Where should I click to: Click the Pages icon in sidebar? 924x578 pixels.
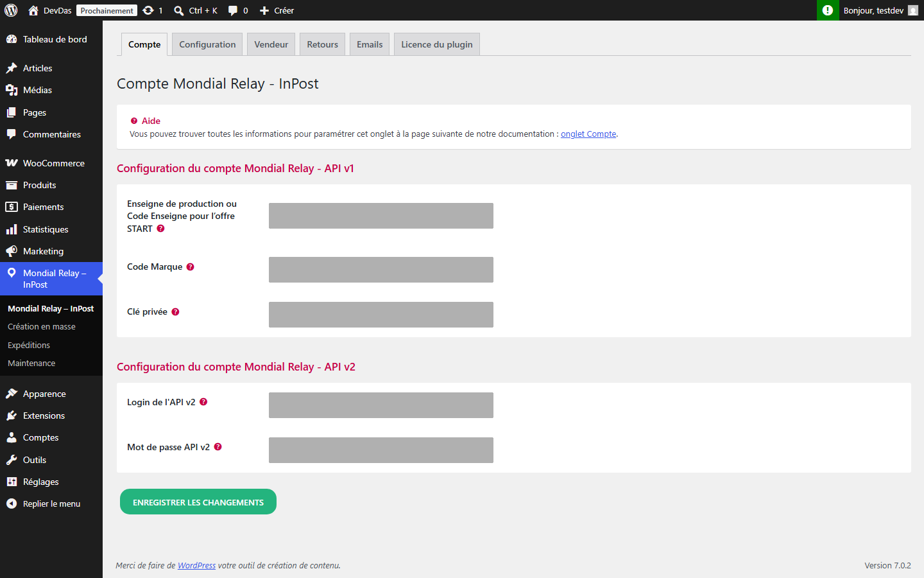tap(12, 112)
